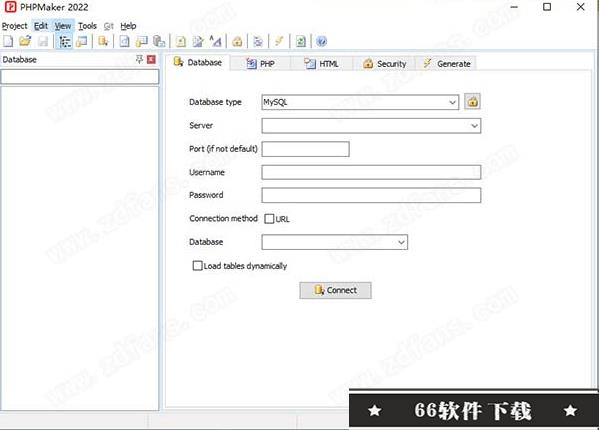599x430 pixels.
Task: Click the Open Project folder icon
Action: [25, 41]
